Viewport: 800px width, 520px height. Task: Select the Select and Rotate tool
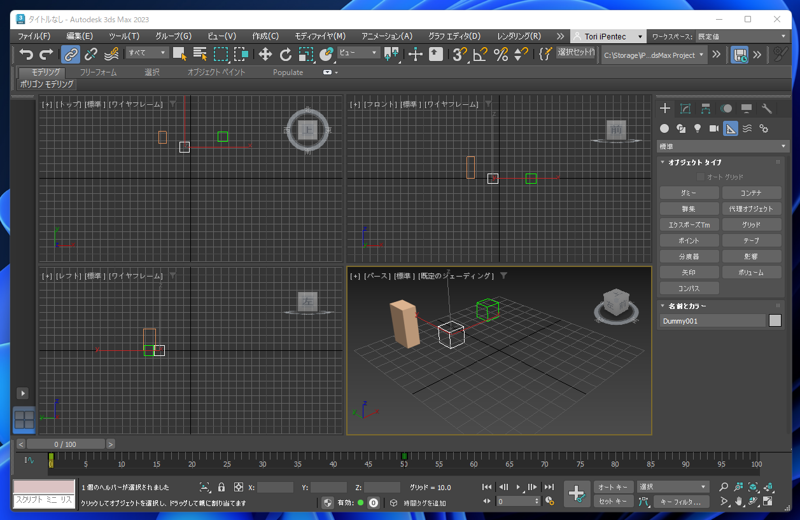click(285, 55)
